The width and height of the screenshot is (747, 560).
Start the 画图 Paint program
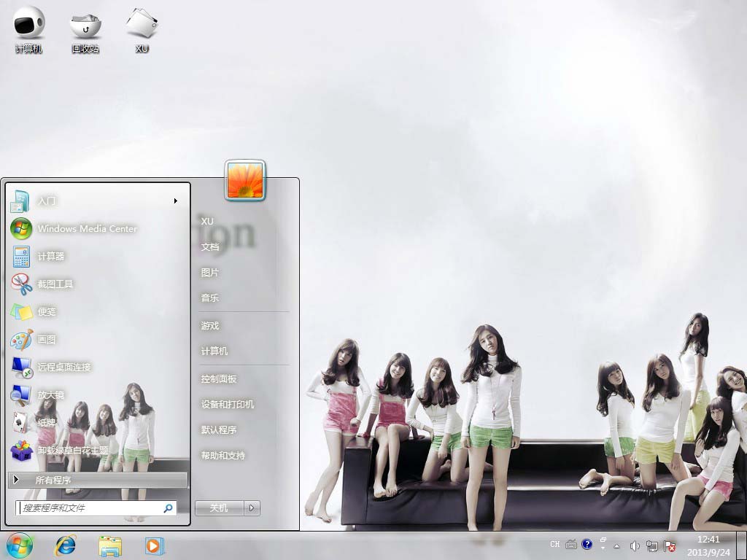[47, 340]
